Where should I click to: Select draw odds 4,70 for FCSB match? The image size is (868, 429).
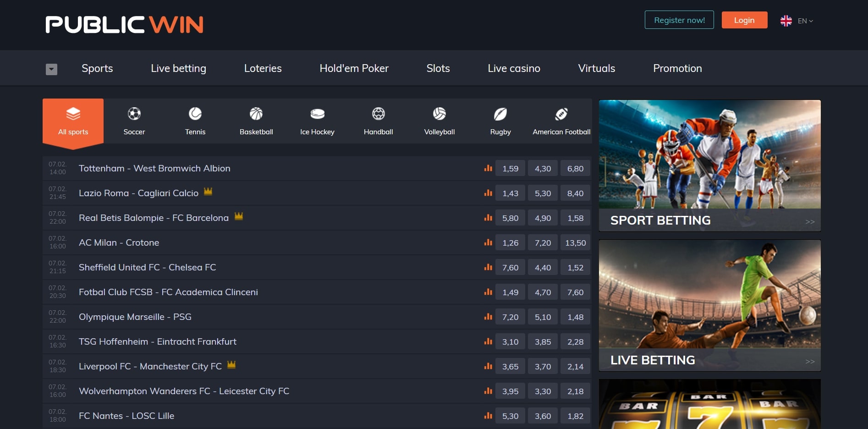(x=543, y=292)
